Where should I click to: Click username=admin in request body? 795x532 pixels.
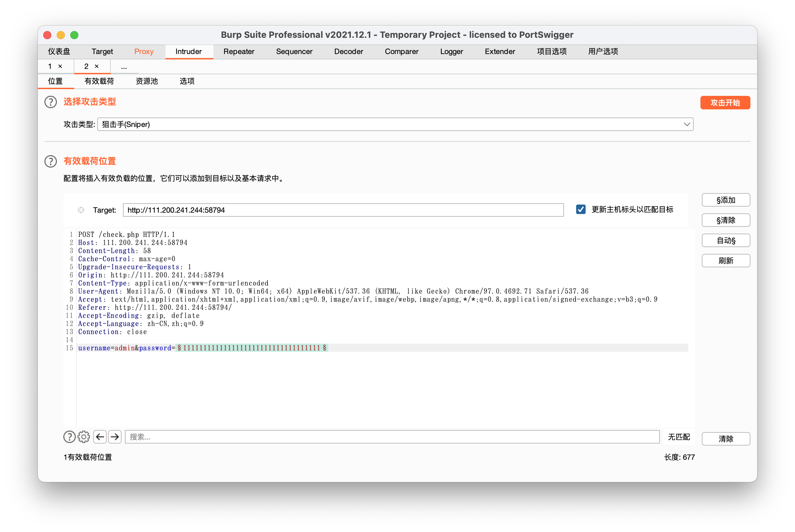click(107, 348)
